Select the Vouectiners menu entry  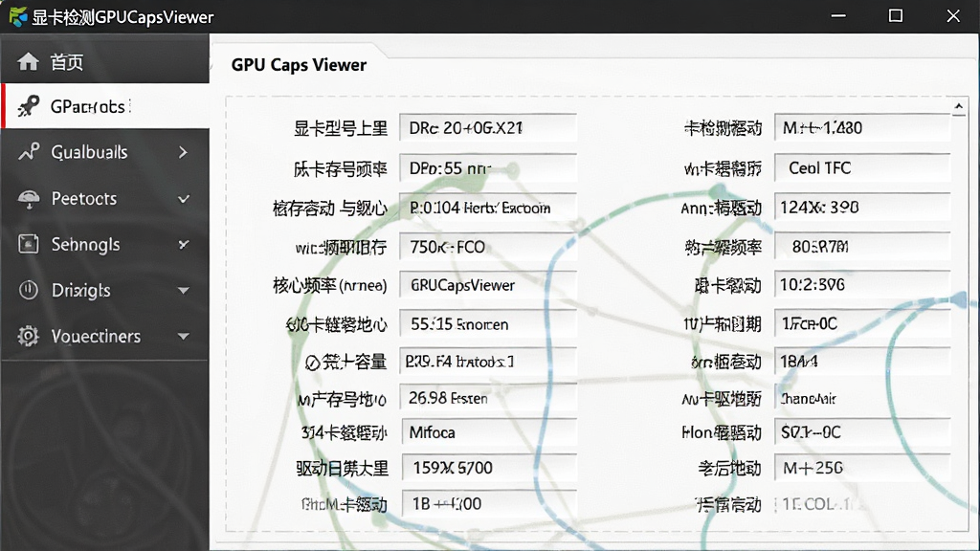click(x=105, y=336)
